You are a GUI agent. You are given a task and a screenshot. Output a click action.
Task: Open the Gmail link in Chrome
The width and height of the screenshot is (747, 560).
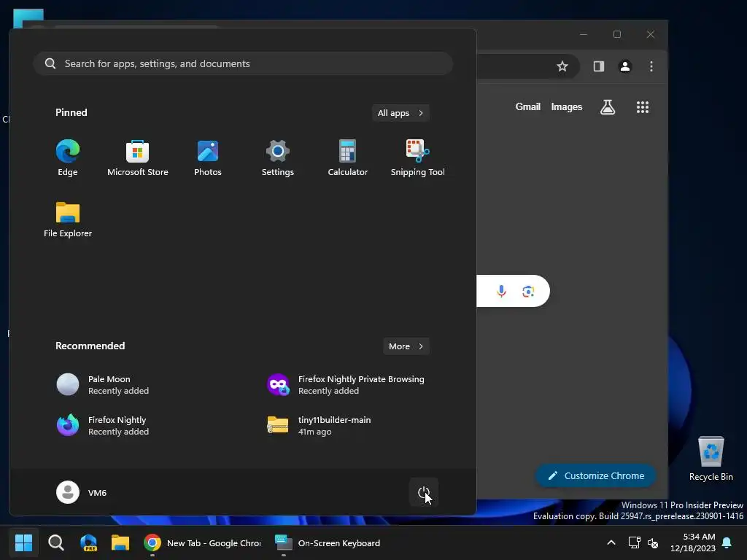528,106
